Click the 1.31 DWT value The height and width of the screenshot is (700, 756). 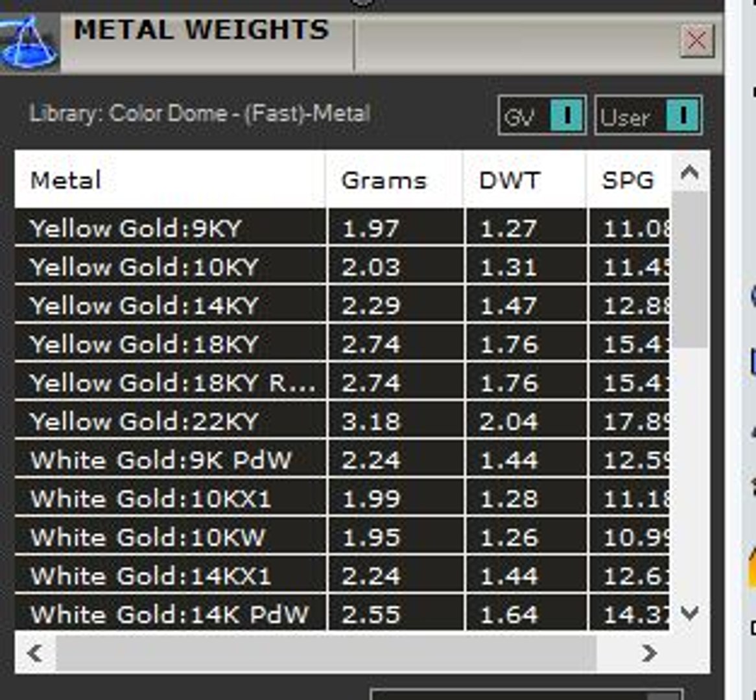pyautogui.click(x=509, y=267)
